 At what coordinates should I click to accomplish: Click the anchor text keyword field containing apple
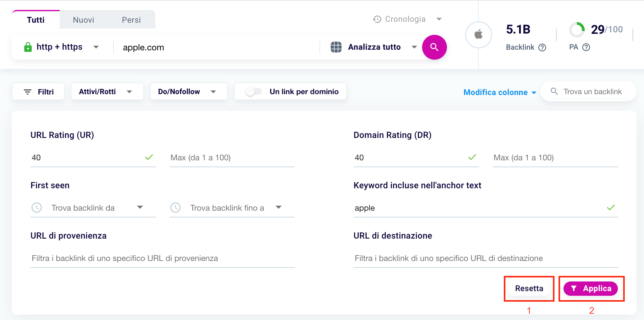point(485,208)
